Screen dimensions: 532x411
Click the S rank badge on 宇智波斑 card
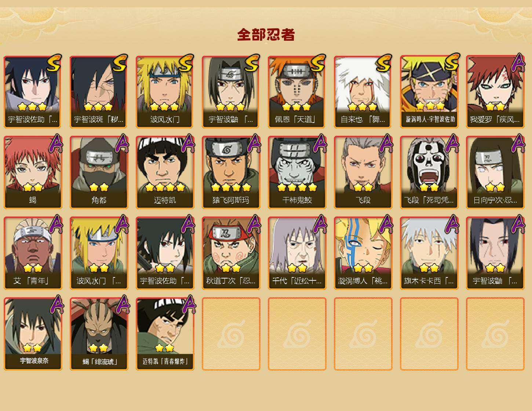point(120,63)
